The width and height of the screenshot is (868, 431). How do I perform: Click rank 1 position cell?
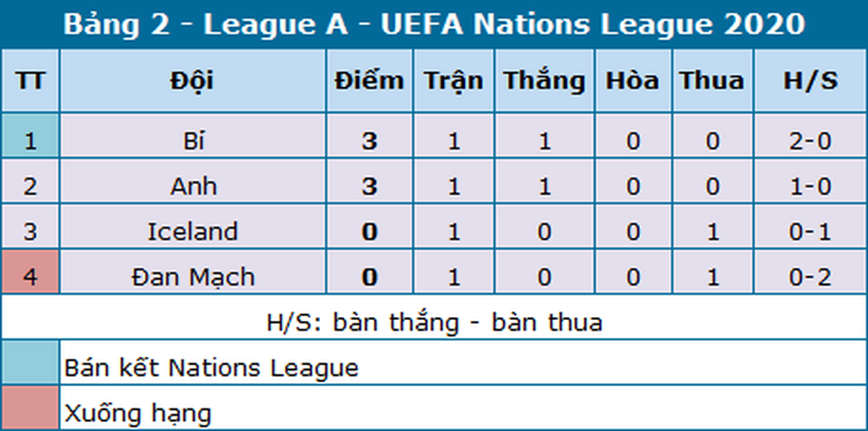30,142
